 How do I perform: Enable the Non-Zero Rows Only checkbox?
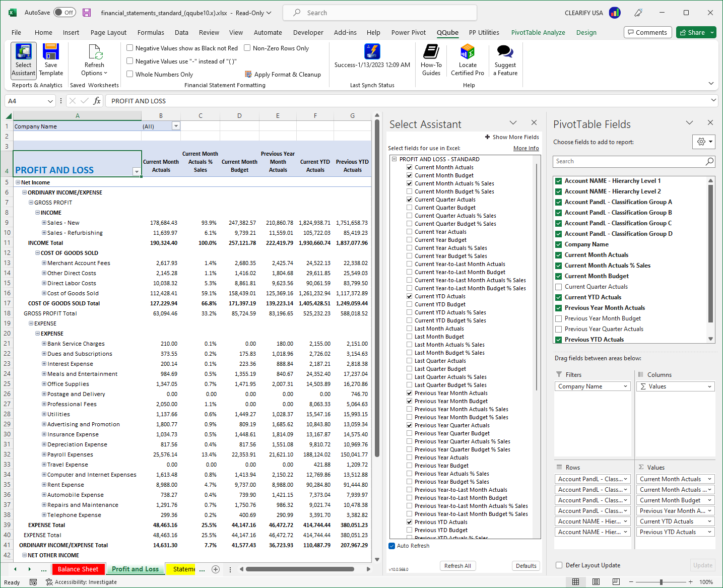coord(247,48)
